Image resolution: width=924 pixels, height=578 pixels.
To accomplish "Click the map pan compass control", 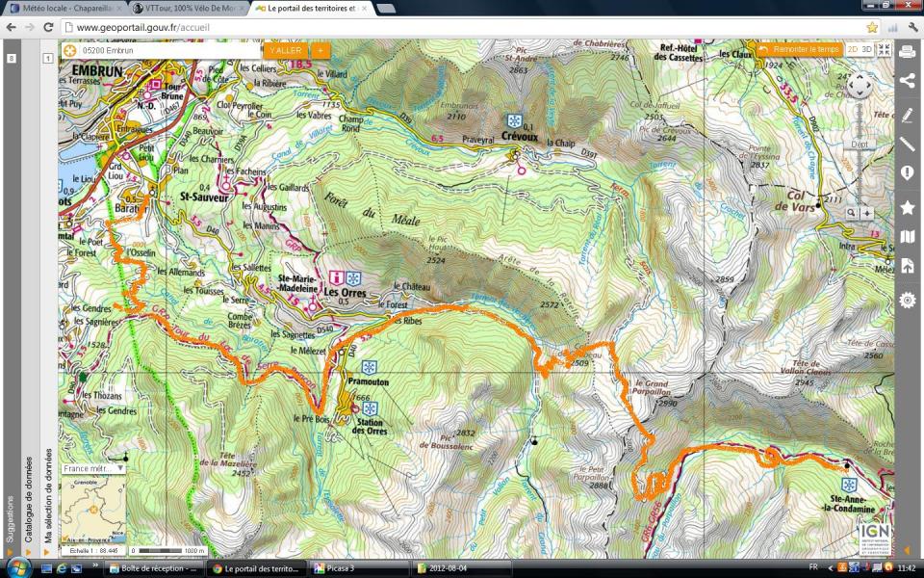I will click(x=860, y=86).
